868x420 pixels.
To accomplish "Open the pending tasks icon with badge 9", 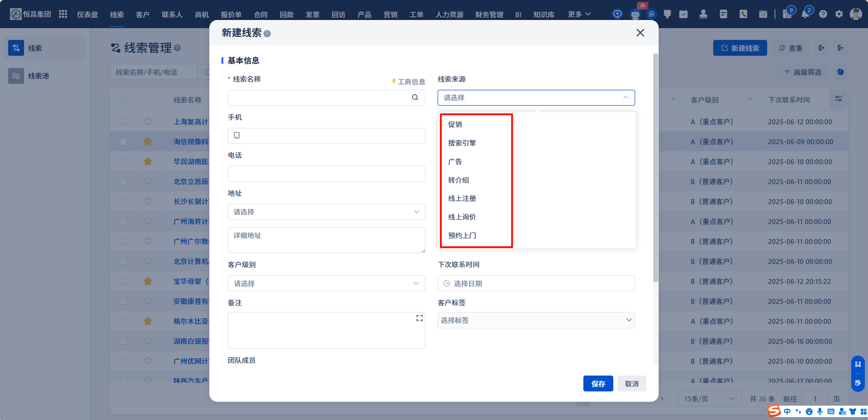I will tap(787, 15).
